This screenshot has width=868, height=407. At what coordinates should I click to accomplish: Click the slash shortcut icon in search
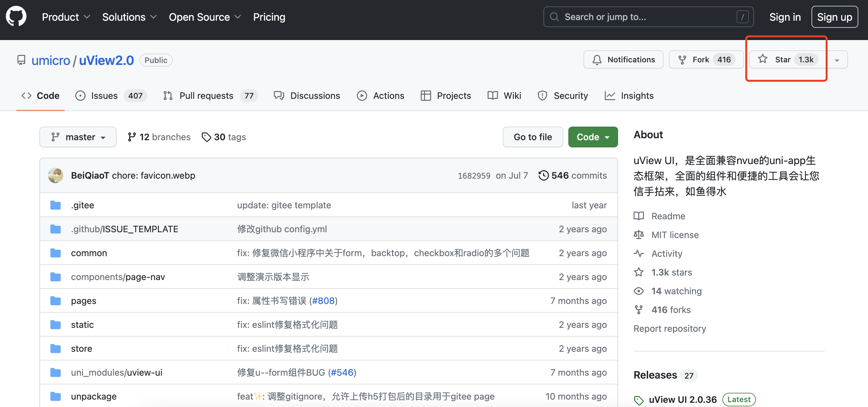(x=743, y=17)
